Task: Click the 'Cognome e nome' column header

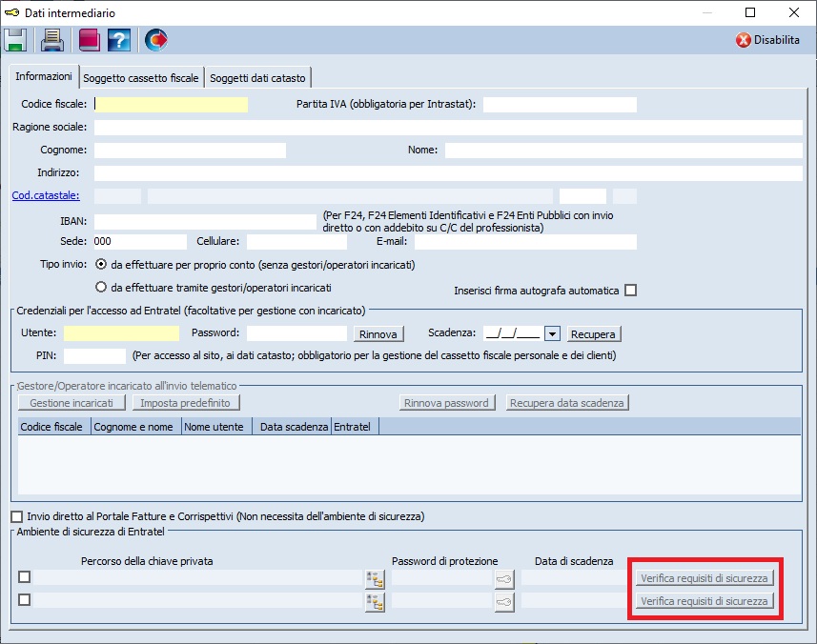Action: [136, 427]
